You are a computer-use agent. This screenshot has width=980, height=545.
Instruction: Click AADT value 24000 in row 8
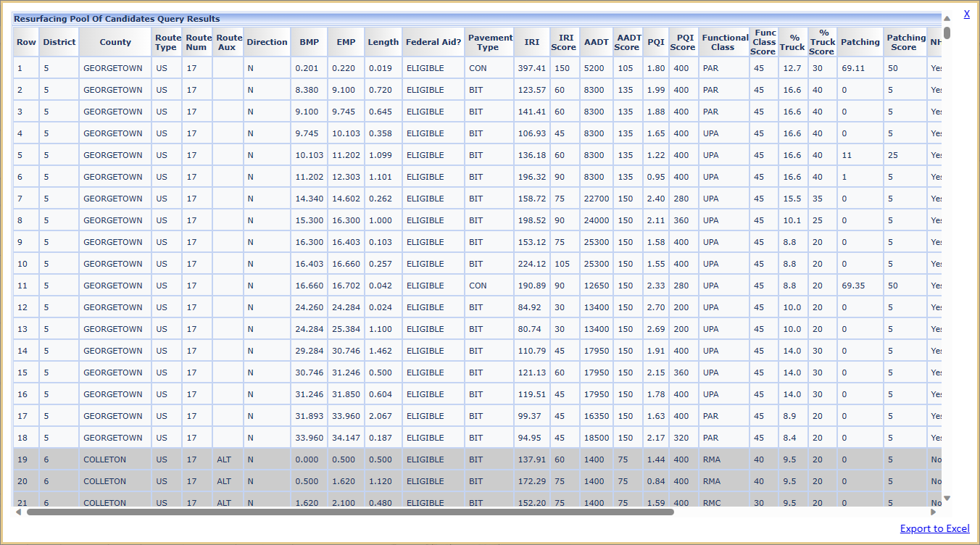(597, 220)
